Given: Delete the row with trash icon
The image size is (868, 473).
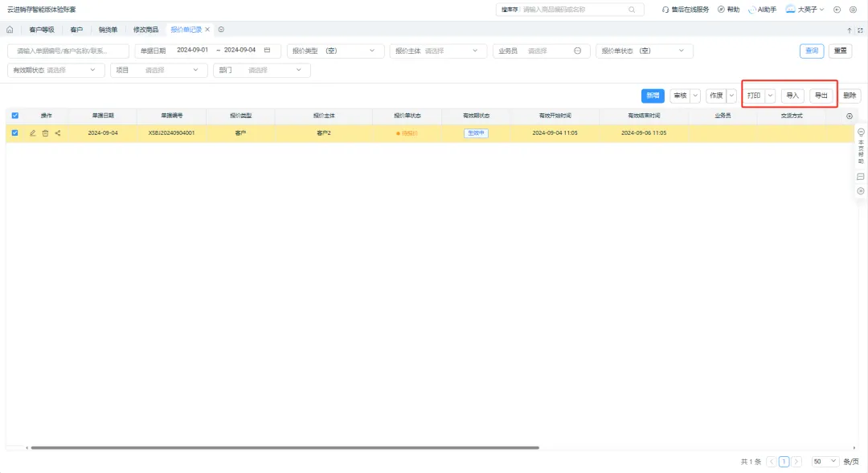Looking at the screenshot, I should pyautogui.click(x=45, y=133).
